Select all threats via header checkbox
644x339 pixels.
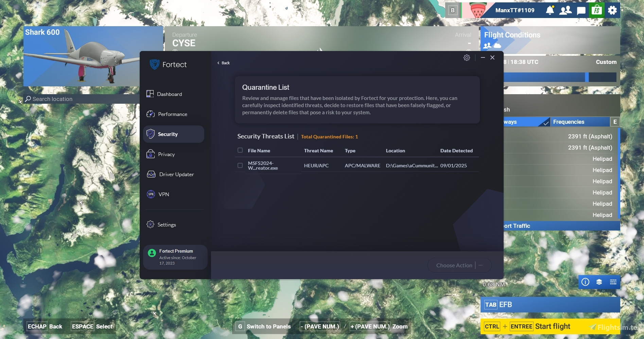[240, 150]
